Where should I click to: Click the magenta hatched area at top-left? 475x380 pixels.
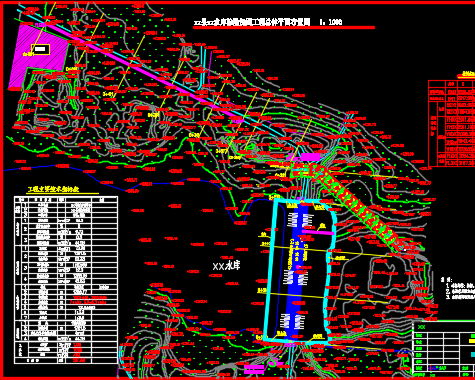pyautogui.click(x=37, y=55)
